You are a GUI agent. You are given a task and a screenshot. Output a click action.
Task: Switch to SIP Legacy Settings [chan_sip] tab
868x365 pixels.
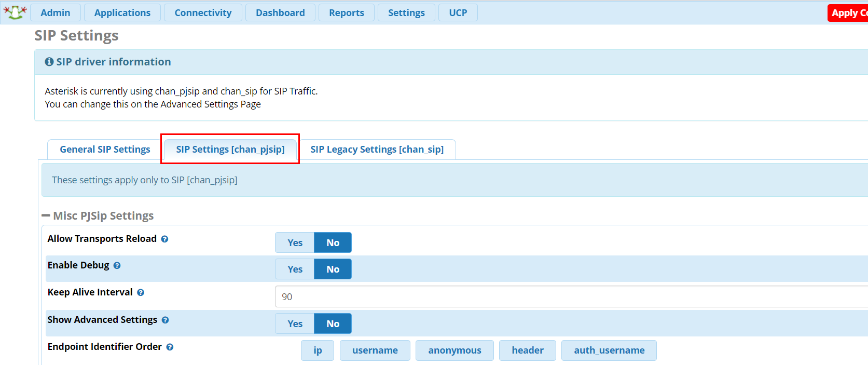pyautogui.click(x=377, y=150)
